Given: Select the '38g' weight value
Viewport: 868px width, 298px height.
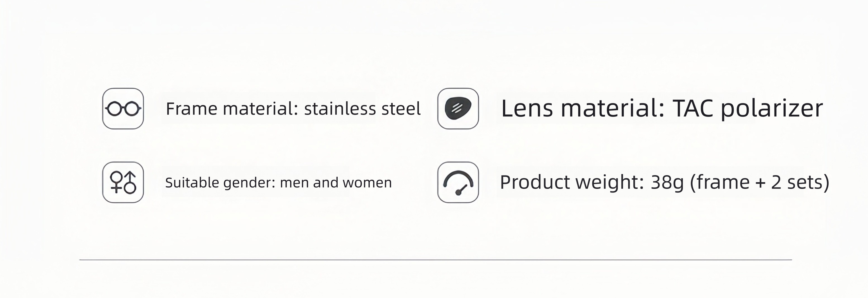Looking at the screenshot, I should (667, 183).
